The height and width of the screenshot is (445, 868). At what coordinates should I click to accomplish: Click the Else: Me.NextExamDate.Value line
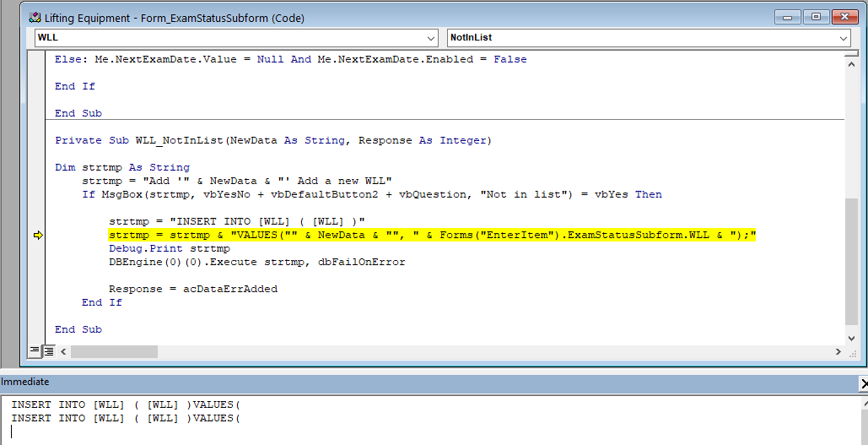tap(291, 59)
